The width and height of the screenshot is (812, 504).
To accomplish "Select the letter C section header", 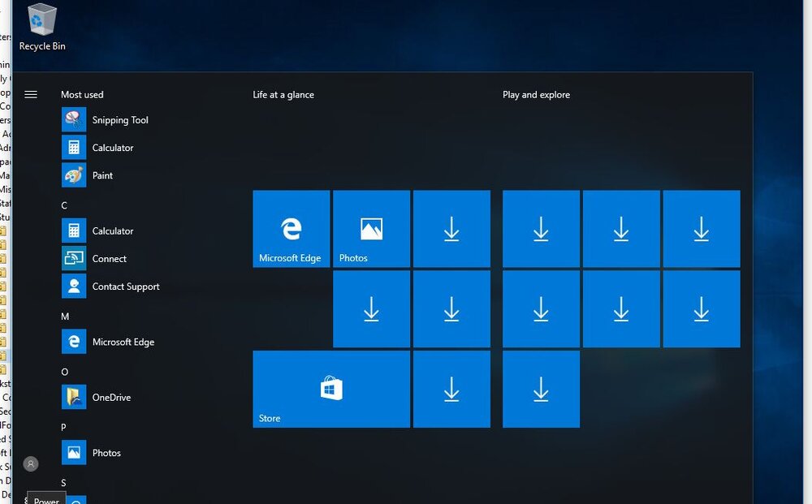I will point(64,205).
